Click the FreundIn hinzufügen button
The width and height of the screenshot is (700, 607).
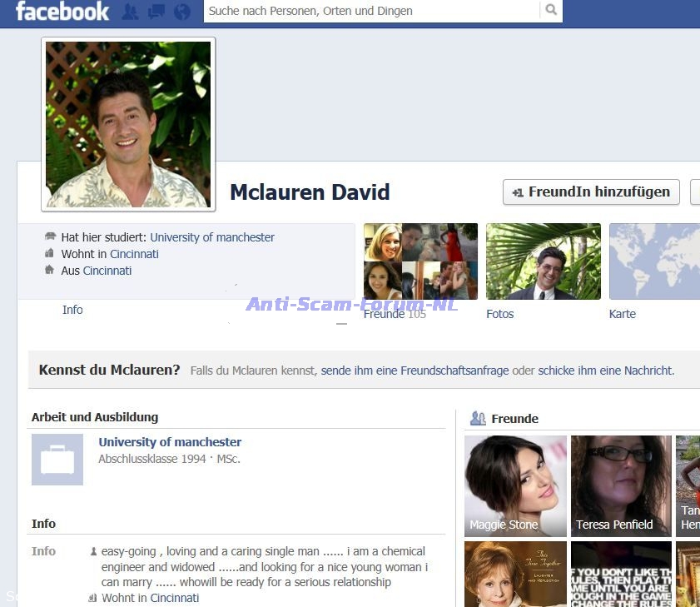pos(591,192)
